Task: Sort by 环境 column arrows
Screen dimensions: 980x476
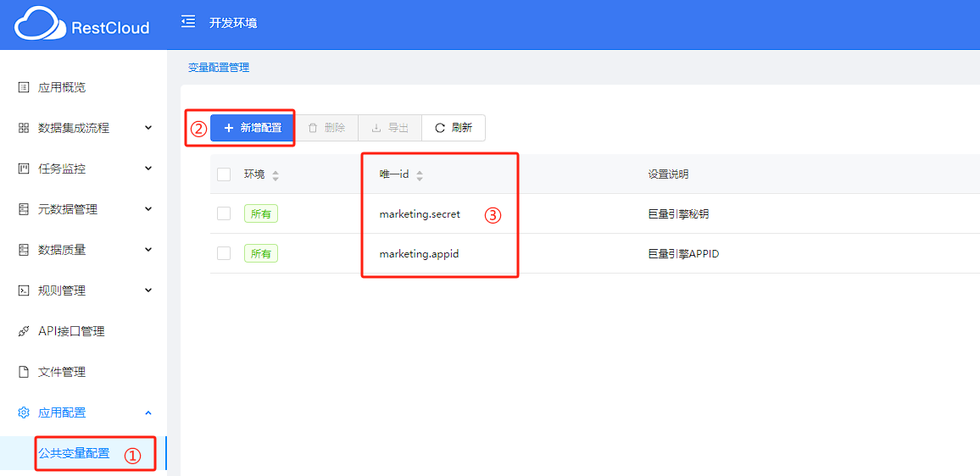Action: (276, 175)
